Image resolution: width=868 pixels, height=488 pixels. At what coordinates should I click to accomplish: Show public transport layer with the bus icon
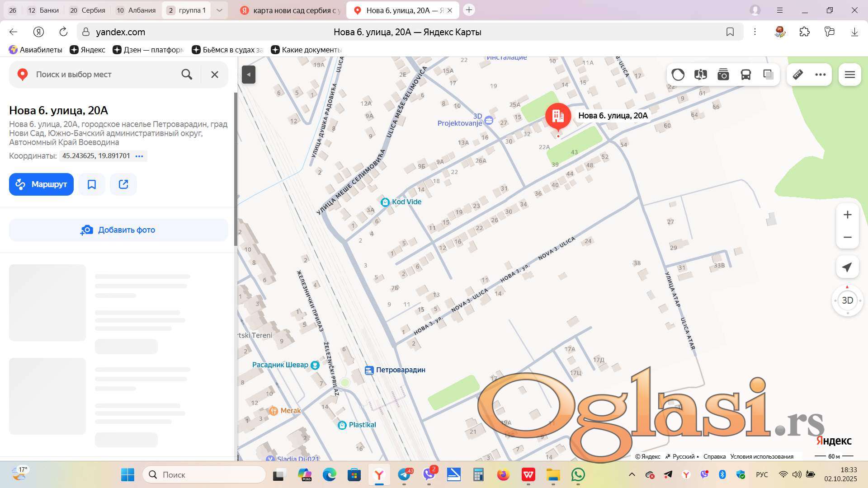pyautogui.click(x=746, y=75)
